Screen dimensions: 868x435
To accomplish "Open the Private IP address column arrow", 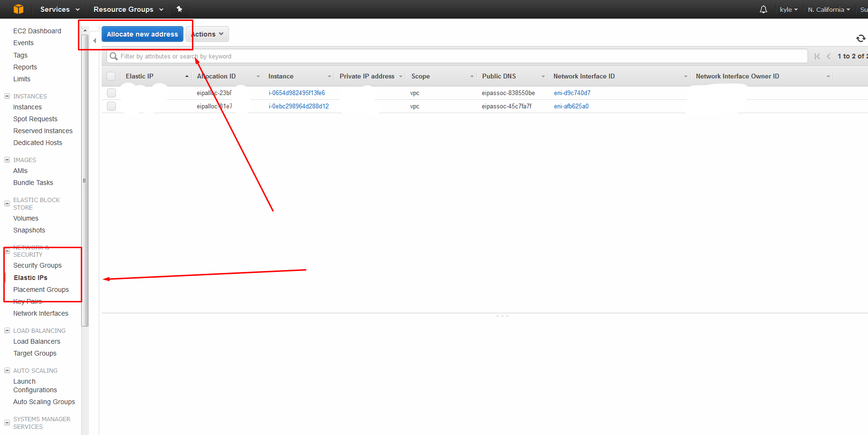I will coord(401,77).
